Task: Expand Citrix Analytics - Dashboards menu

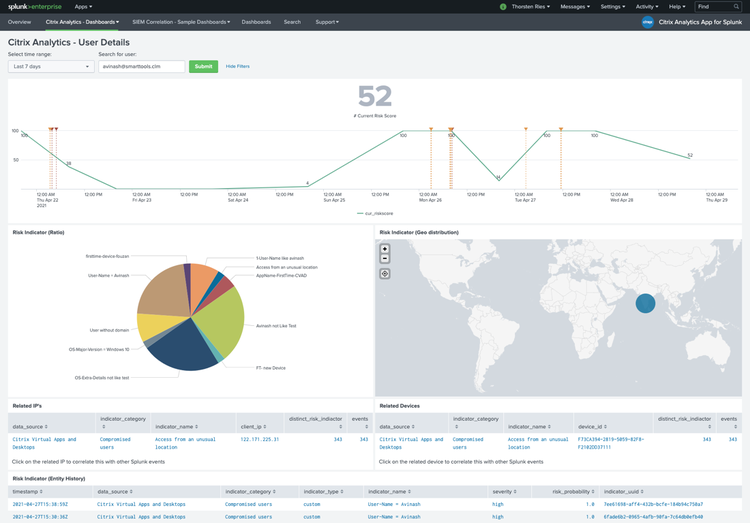Action: point(82,22)
